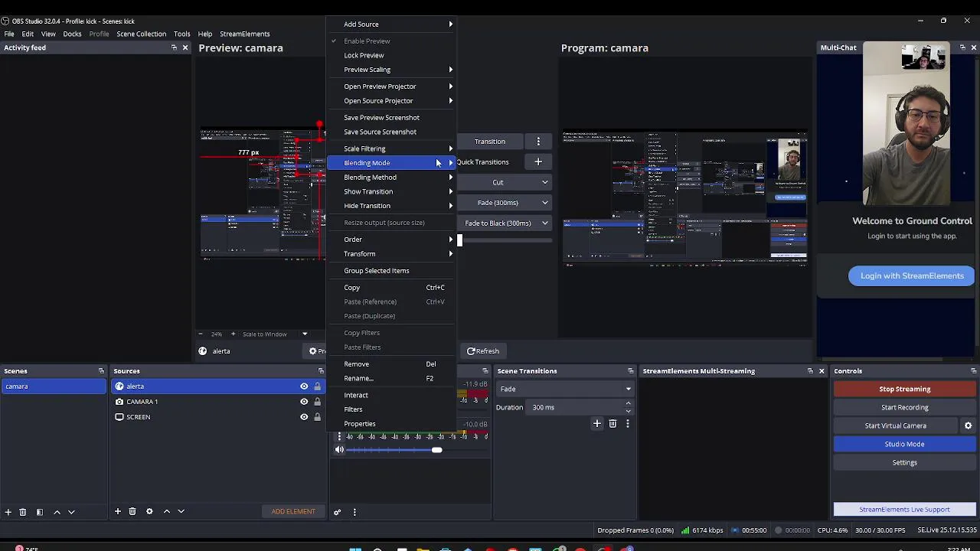Screen dimensions: 980x551
Task: Close the Activity feed dock
Action: click(x=185, y=47)
